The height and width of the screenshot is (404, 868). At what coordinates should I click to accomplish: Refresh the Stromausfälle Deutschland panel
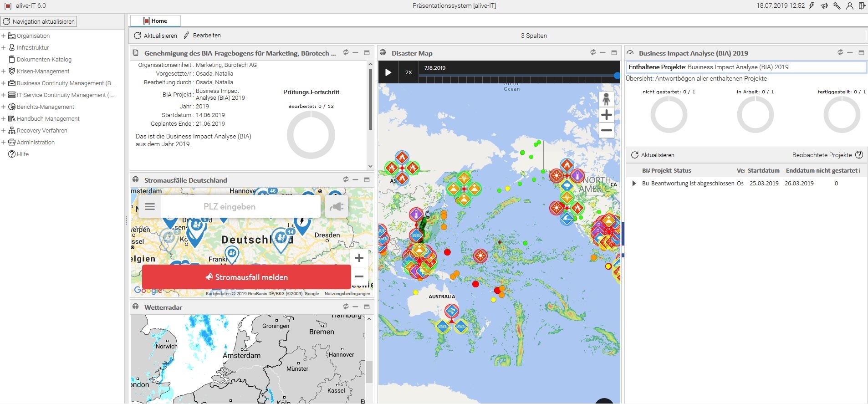point(346,179)
